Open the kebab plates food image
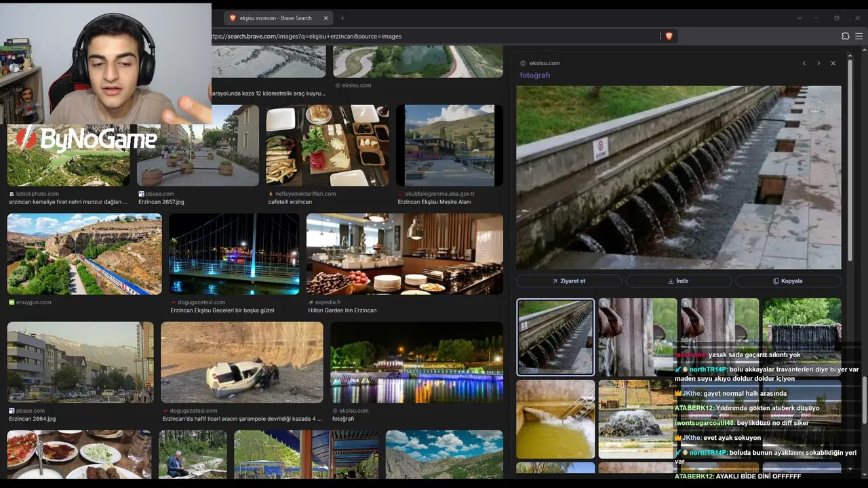 coord(79,455)
